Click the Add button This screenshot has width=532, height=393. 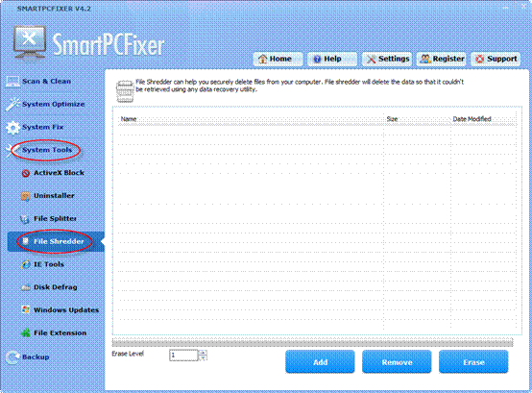pyautogui.click(x=320, y=362)
